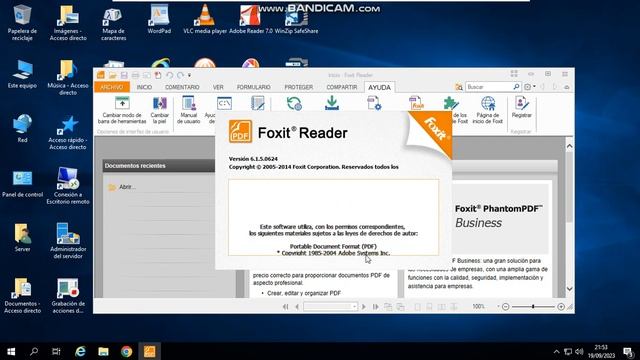This screenshot has height=360, width=640.
Task: Click the green puzzle piece plugins icon
Action: 451,103
